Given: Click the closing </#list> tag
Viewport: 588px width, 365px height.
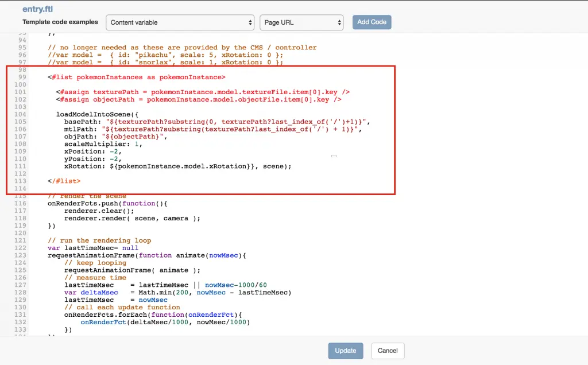Looking at the screenshot, I should [x=64, y=181].
